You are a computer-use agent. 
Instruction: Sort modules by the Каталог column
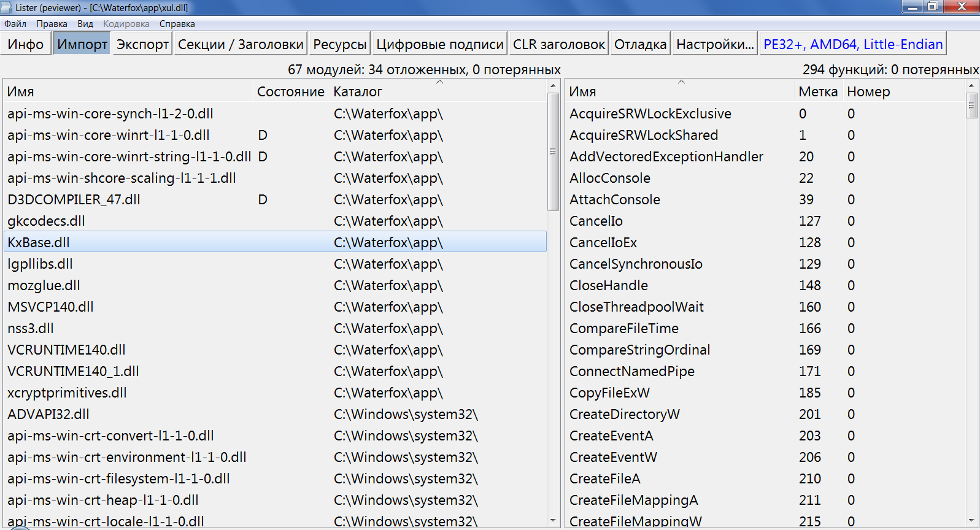[x=438, y=91]
